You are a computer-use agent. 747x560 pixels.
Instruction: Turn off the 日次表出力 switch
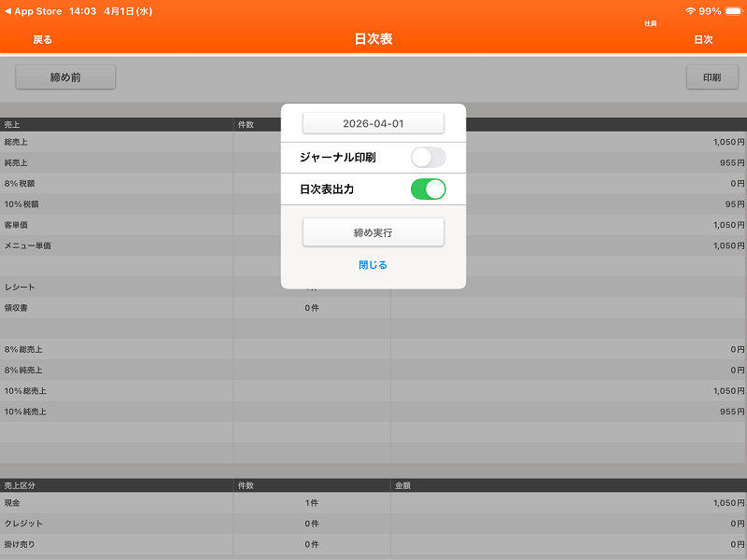[428, 189]
